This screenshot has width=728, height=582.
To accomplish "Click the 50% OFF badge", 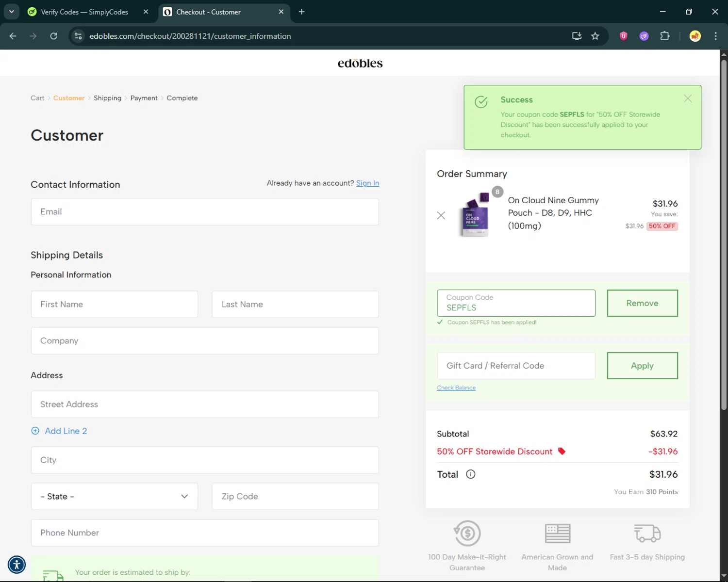I will tap(662, 226).
